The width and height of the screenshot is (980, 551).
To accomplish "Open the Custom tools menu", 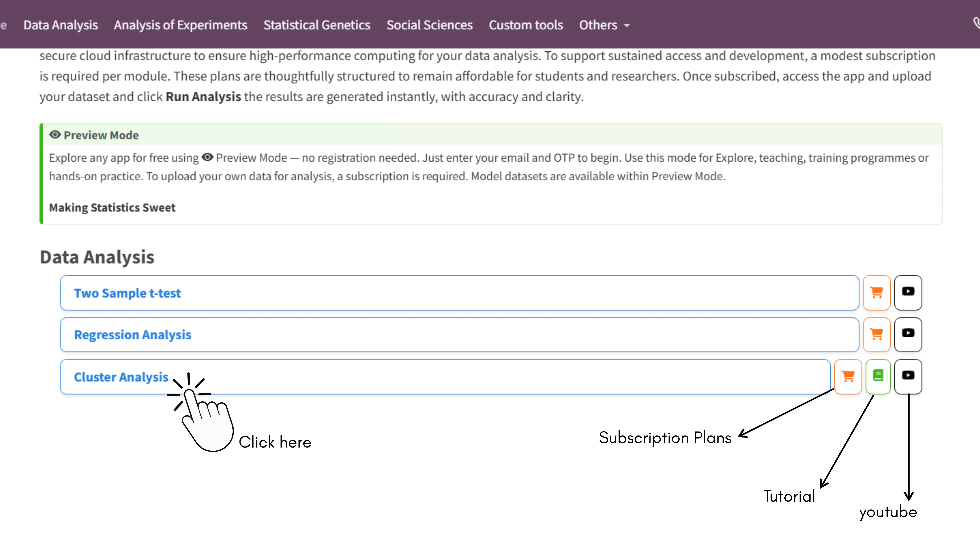I will click(x=525, y=25).
